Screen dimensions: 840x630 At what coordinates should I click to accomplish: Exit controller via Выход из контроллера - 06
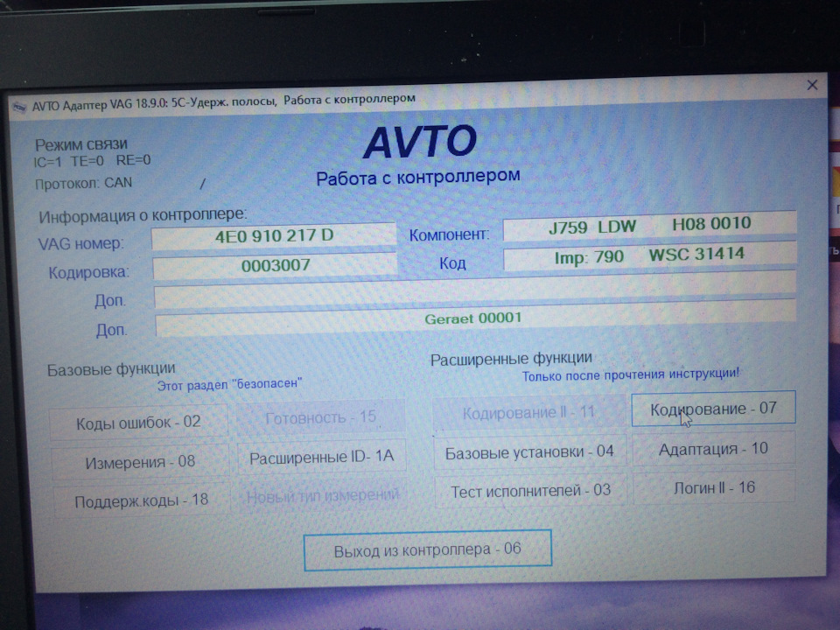point(428,549)
